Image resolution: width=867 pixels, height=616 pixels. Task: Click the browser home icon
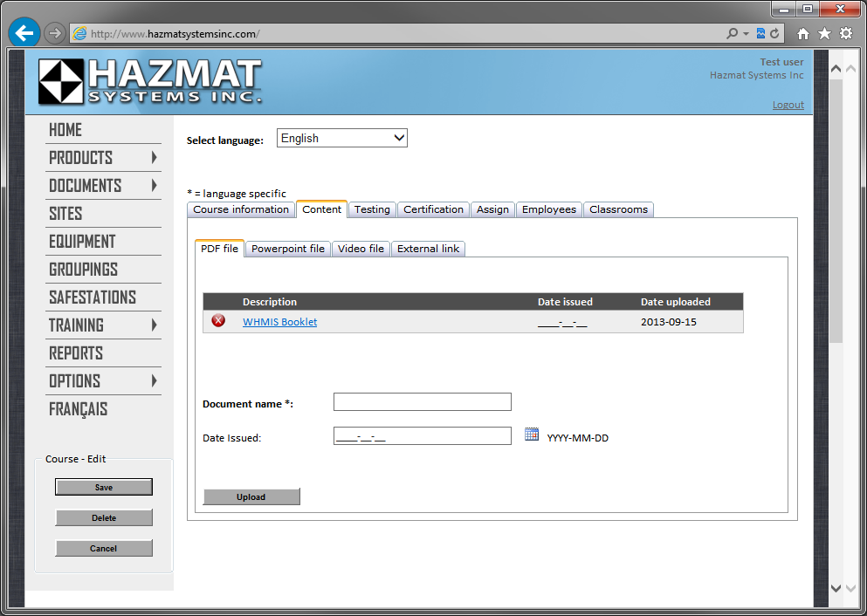[x=802, y=34]
